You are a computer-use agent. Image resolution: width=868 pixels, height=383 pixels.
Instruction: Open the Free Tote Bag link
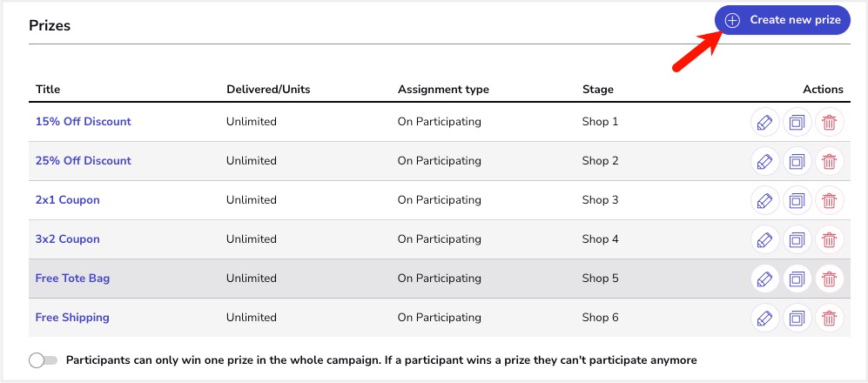point(72,279)
